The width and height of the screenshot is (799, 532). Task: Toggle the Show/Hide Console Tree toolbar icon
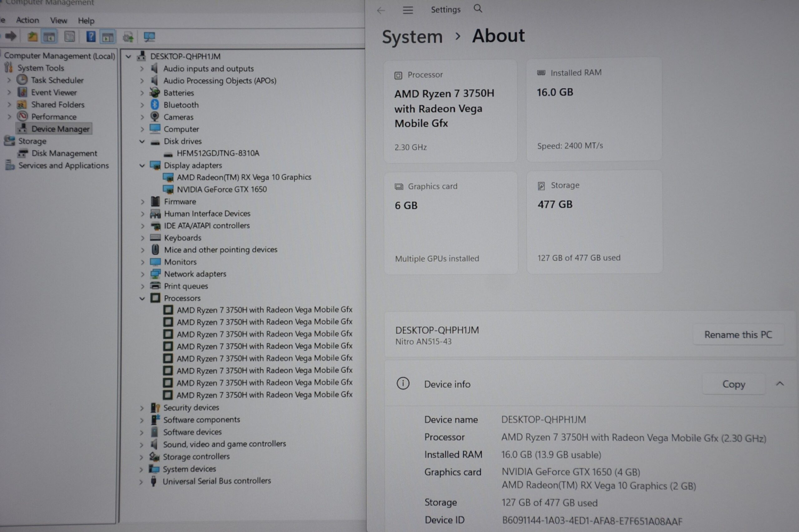pyautogui.click(x=49, y=37)
